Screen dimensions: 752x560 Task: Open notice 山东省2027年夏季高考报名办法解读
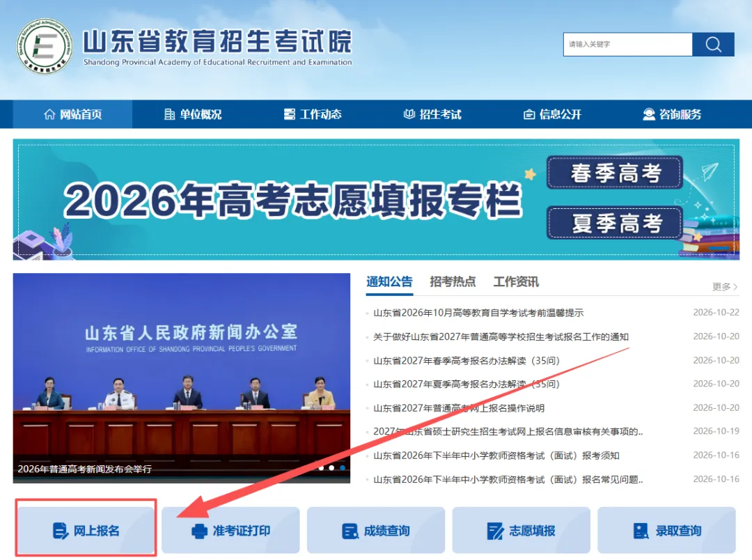[x=466, y=384]
